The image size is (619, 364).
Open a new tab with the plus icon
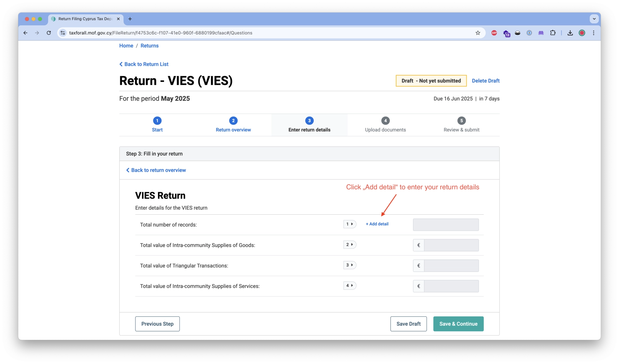click(130, 19)
